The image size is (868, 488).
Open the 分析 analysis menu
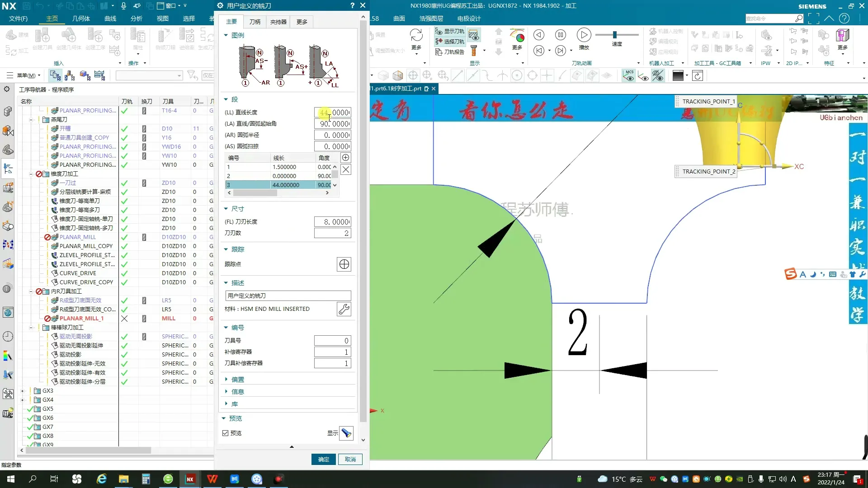[x=137, y=19]
